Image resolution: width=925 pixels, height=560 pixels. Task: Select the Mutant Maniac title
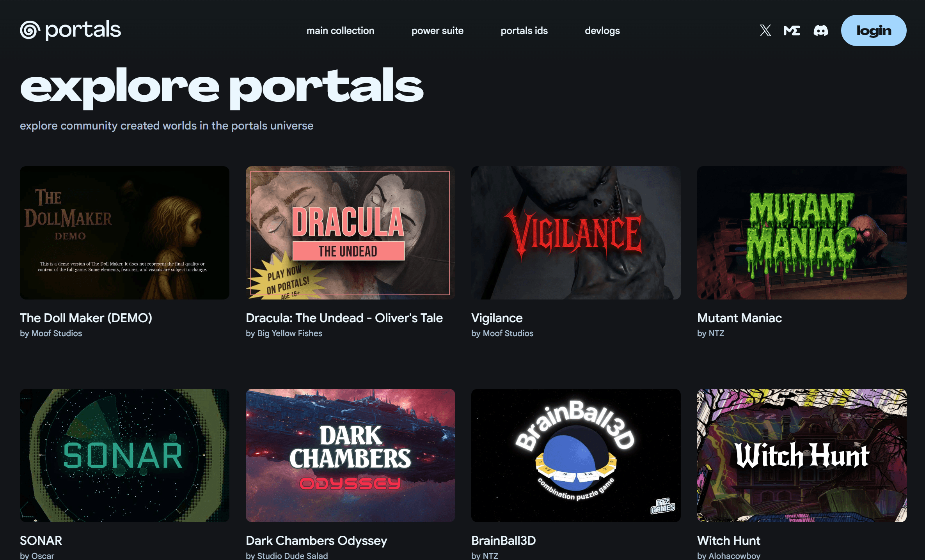(x=739, y=318)
